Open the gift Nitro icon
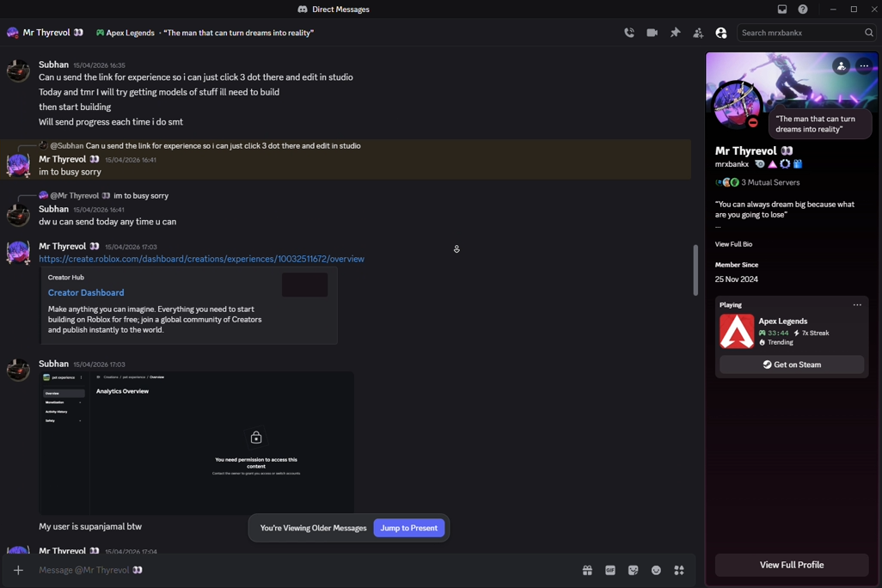The height and width of the screenshot is (588, 882). pos(587,570)
